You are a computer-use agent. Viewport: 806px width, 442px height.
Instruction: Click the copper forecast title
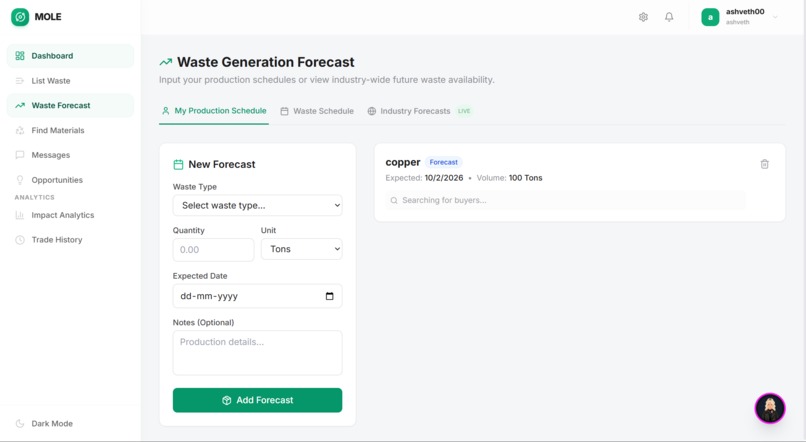(403, 162)
